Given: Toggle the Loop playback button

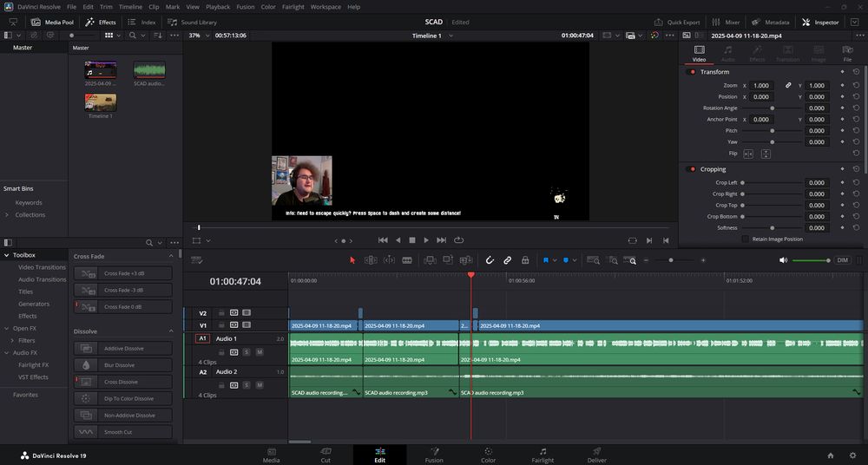Looking at the screenshot, I should 458,240.
